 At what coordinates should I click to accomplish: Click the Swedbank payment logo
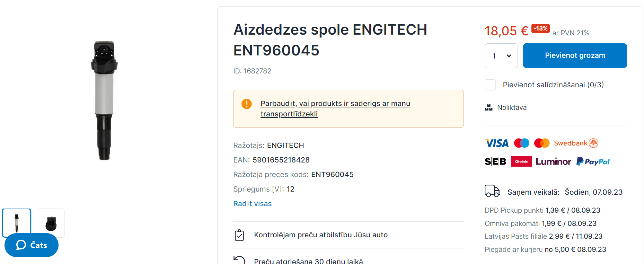point(576,143)
